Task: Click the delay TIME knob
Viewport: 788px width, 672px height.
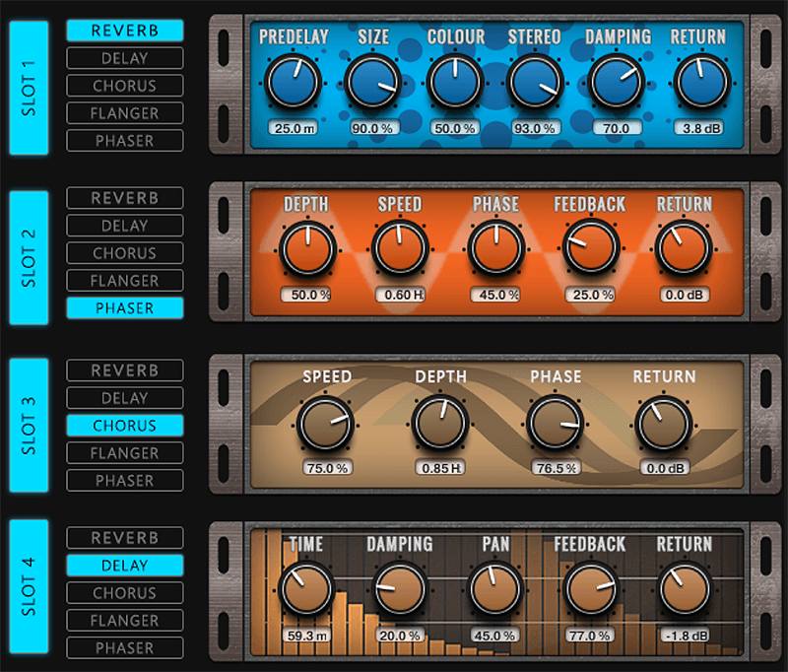Action: pyautogui.click(x=306, y=589)
